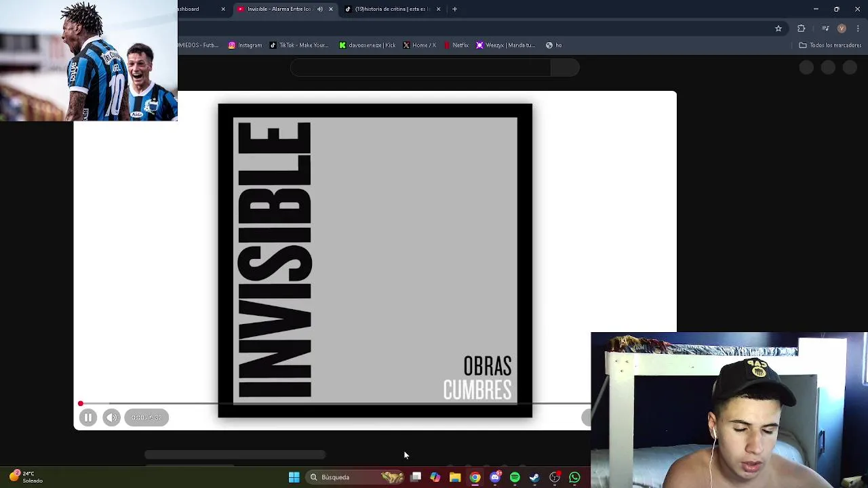Bookmark this page with the star icon

(778, 28)
